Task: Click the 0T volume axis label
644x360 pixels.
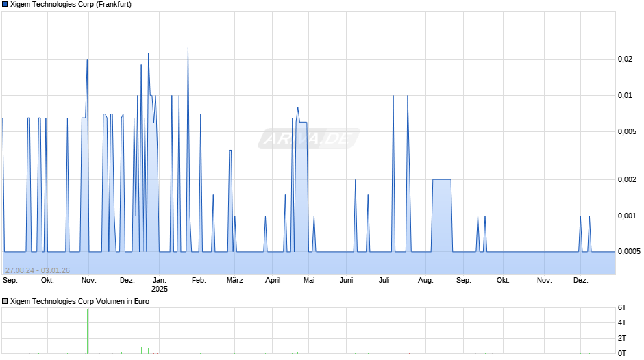Action: (x=622, y=353)
